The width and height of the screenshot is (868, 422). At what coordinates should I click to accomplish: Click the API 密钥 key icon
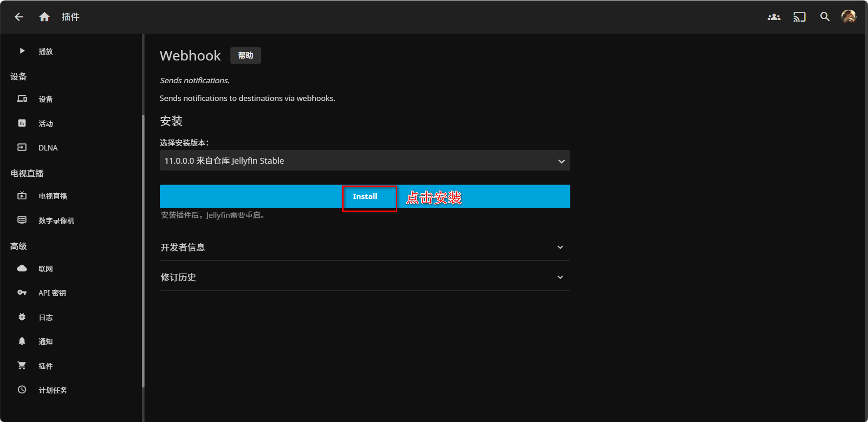coord(22,292)
